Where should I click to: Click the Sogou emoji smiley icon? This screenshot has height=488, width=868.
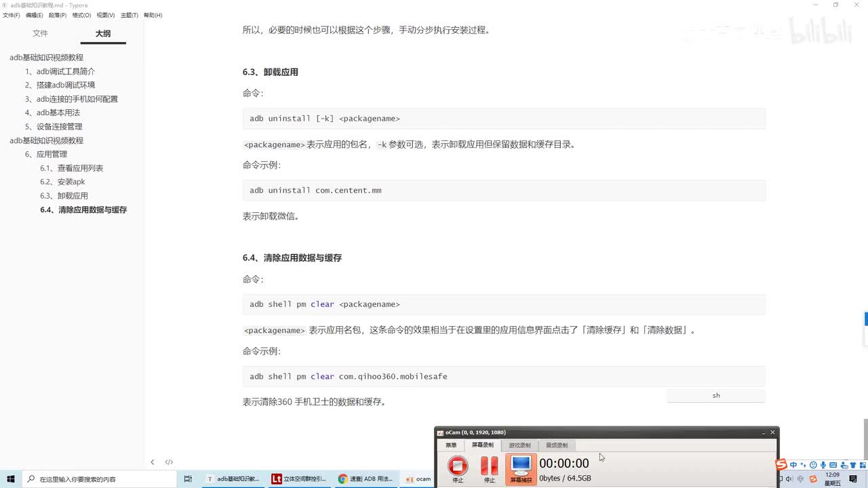(813, 465)
